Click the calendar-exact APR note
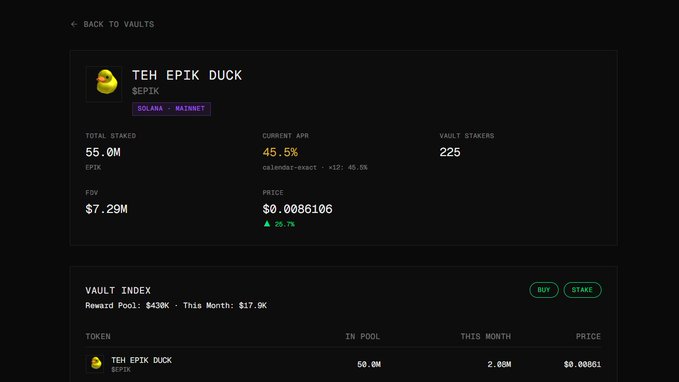Viewport: 679px width, 382px height. 315,168
